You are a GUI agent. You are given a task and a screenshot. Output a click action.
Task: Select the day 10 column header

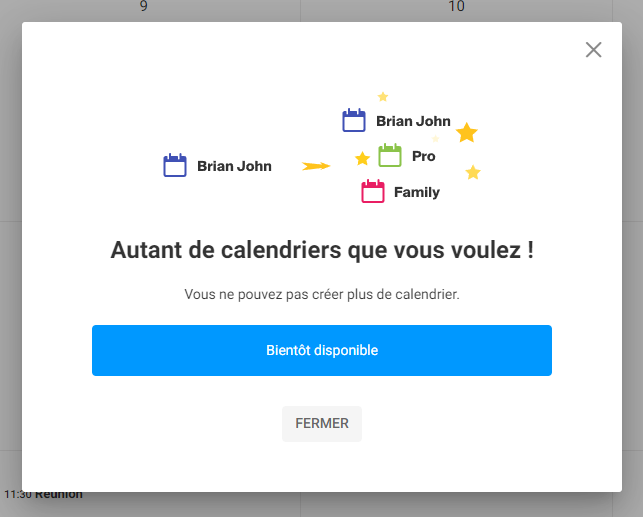coord(456,6)
